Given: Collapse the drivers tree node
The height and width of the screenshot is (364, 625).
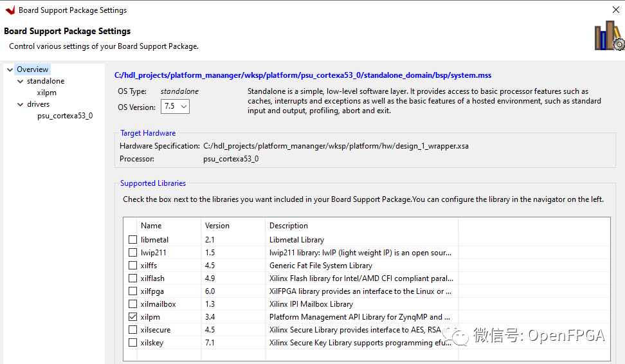Looking at the screenshot, I should [19, 104].
